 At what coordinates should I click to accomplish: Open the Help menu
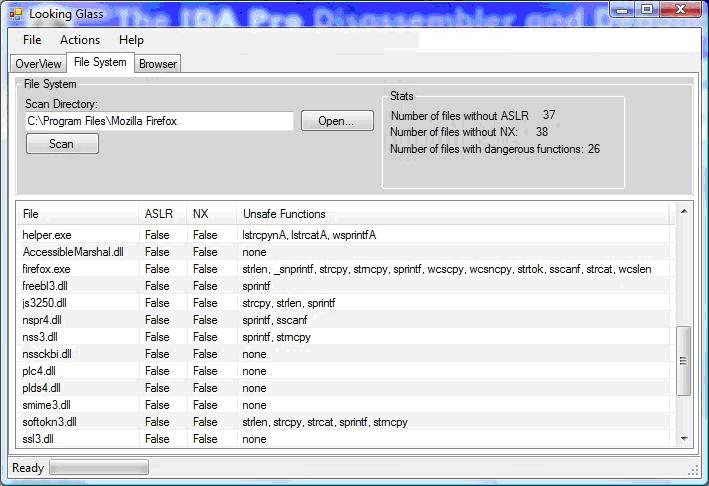(131, 40)
